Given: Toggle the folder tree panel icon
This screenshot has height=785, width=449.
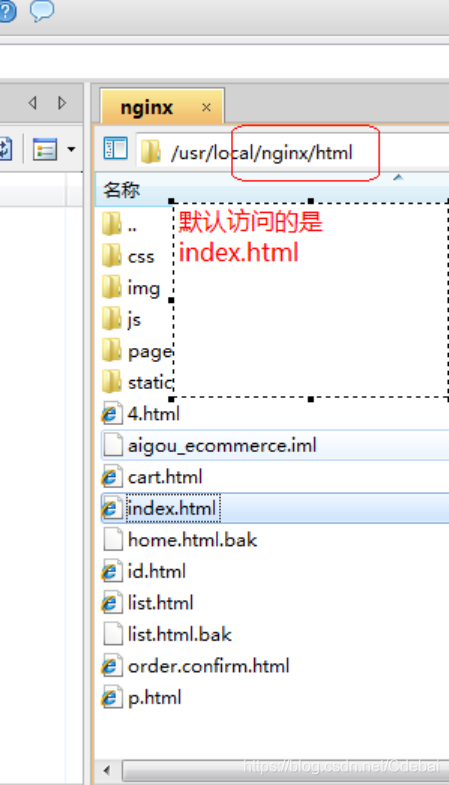Looking at the screenshot, I should pos(116,149).
